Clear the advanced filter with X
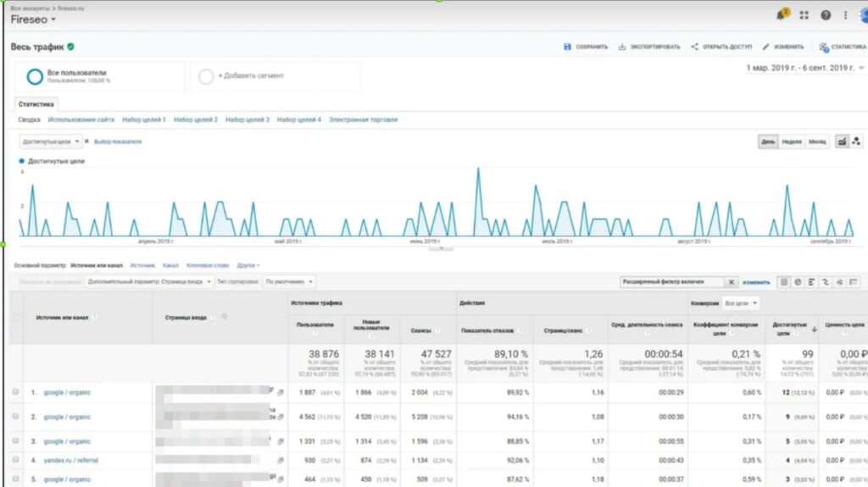 (x=732, y=282)
